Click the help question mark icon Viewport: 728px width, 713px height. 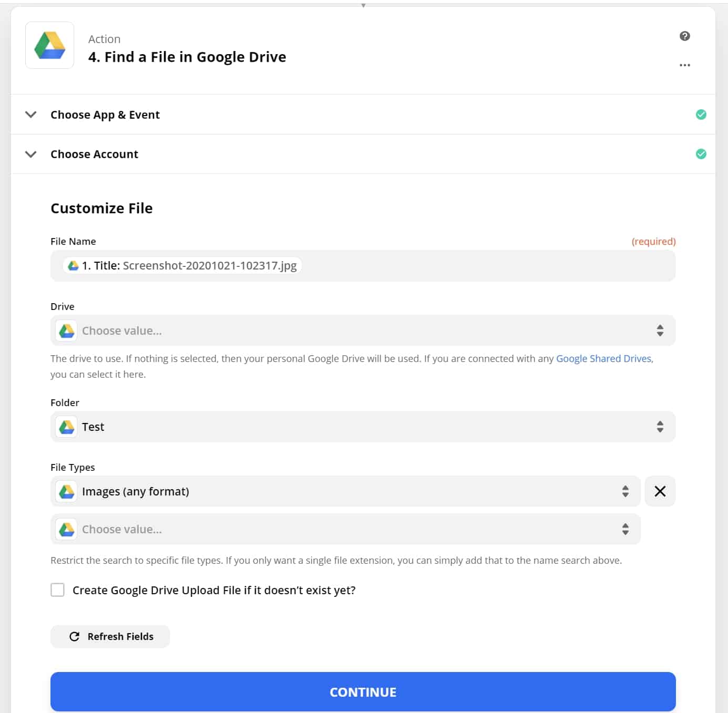tap(684, 36)
